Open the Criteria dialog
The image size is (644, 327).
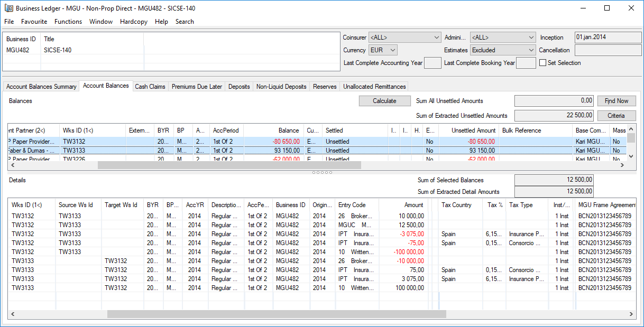click(616, 115)
